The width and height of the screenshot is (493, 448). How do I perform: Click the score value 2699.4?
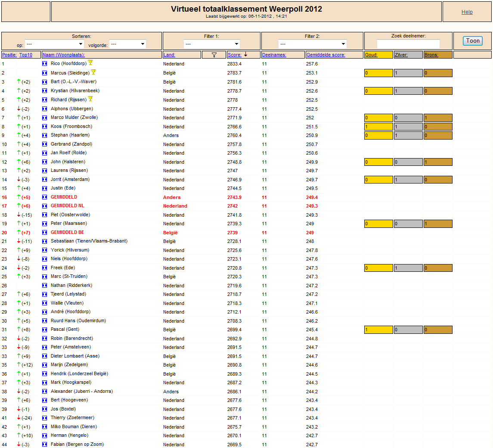point(235,330)
